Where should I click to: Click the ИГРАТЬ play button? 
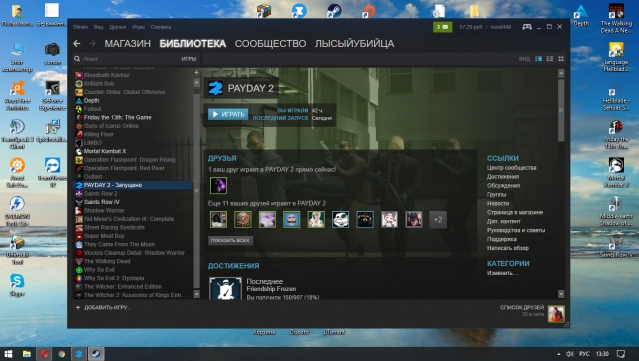(228, 114)
